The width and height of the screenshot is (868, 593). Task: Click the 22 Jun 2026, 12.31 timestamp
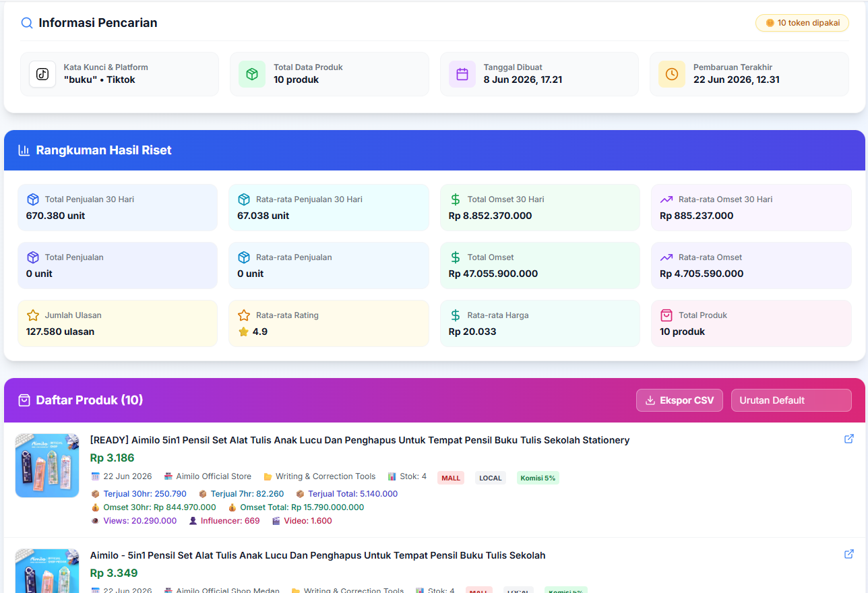tap(737, 80)
